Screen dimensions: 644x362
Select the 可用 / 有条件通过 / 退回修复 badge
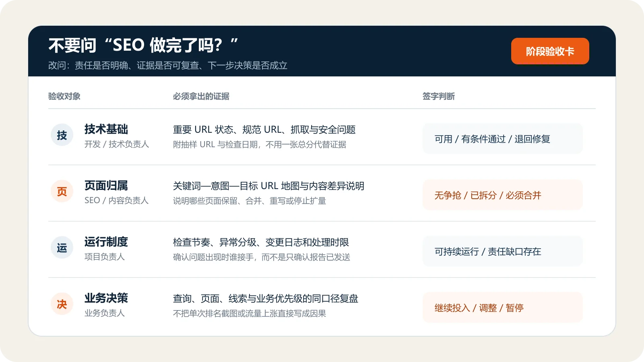coord(502,139)
